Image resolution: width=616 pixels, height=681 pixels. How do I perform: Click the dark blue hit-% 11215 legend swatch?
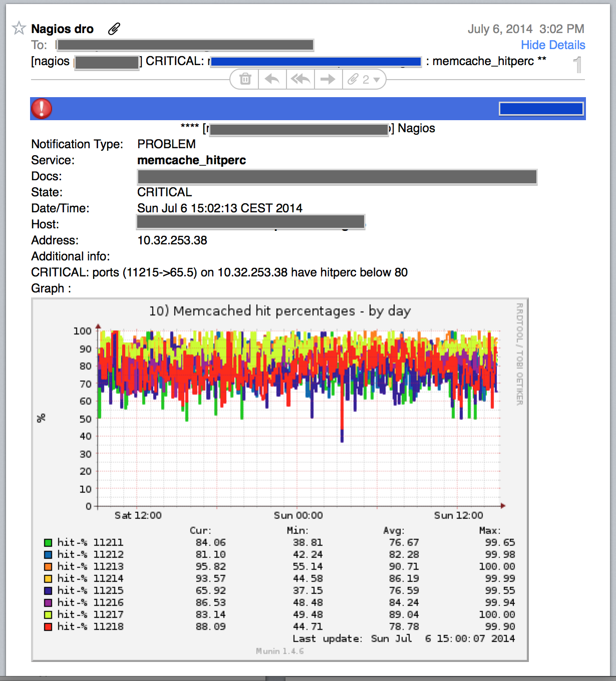tap(48, 591)
